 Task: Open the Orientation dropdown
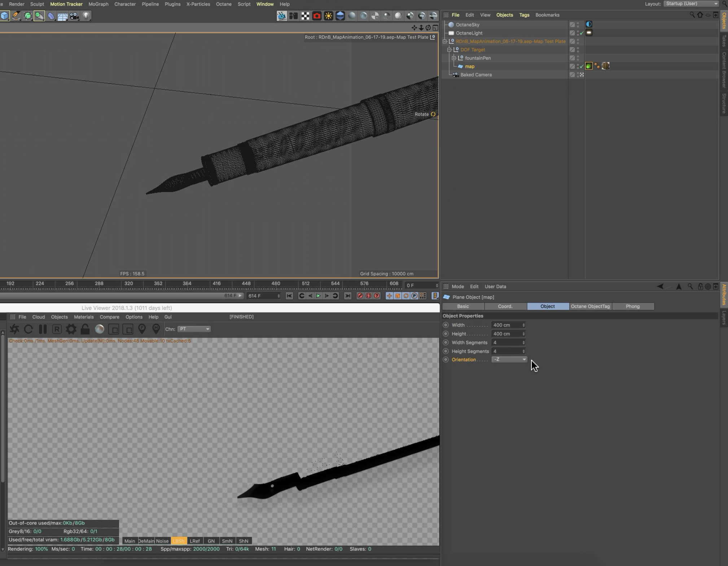coord(509,359)
